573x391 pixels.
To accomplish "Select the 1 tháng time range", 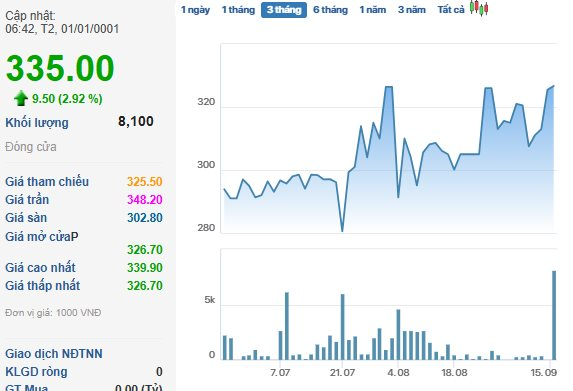I will [238, 10].
